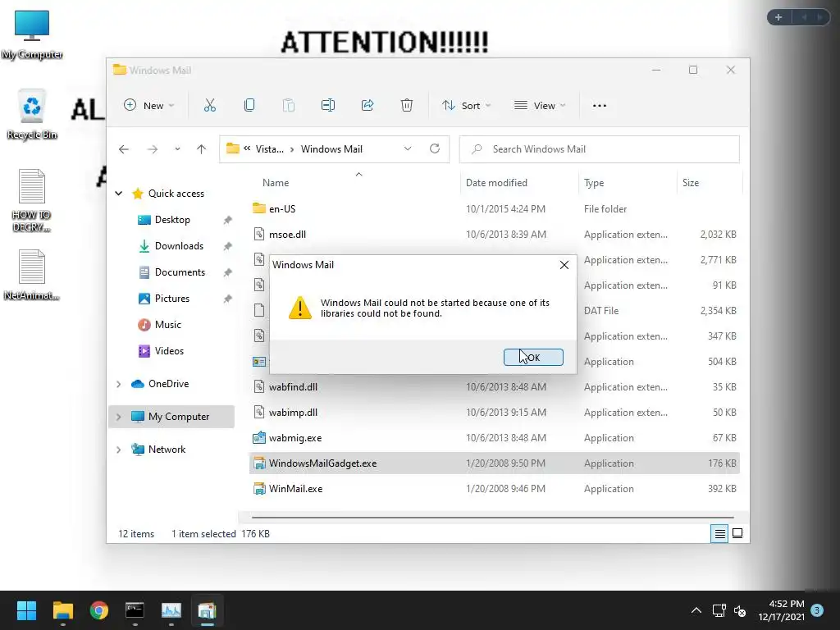This screenshot has width=840, height=630.
Task: Select WindowsMailGadget.exe file row
Action: click(x=495, y=463)
